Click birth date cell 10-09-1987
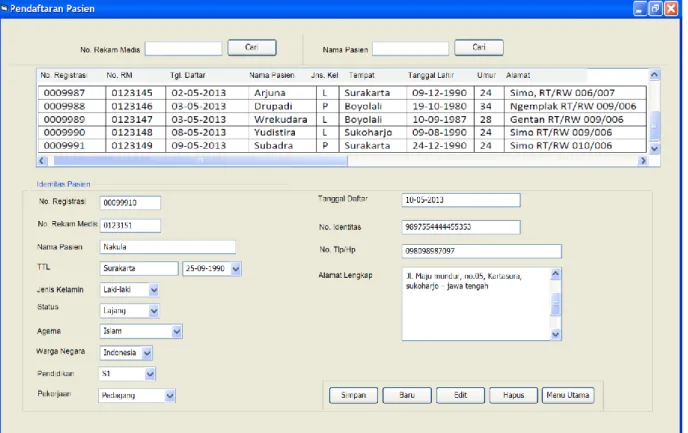The height and width of the screenshot is (433, 688). pos(439,119)
